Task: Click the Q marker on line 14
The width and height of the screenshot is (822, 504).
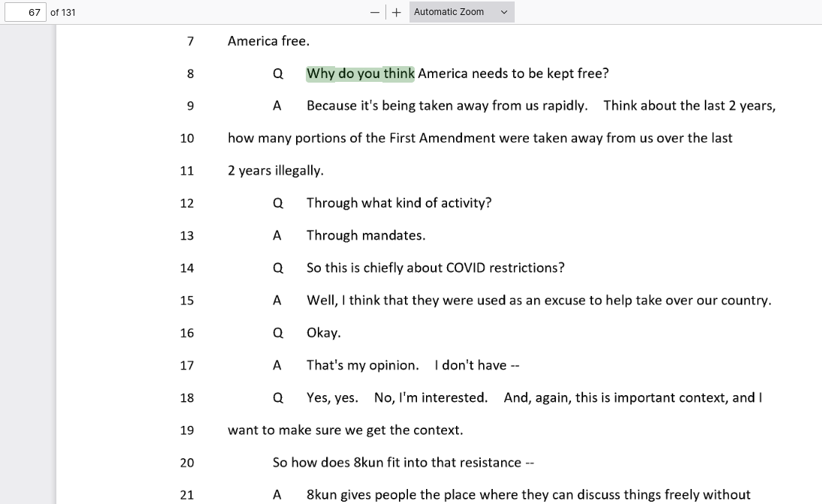Action: click(278, 269)
